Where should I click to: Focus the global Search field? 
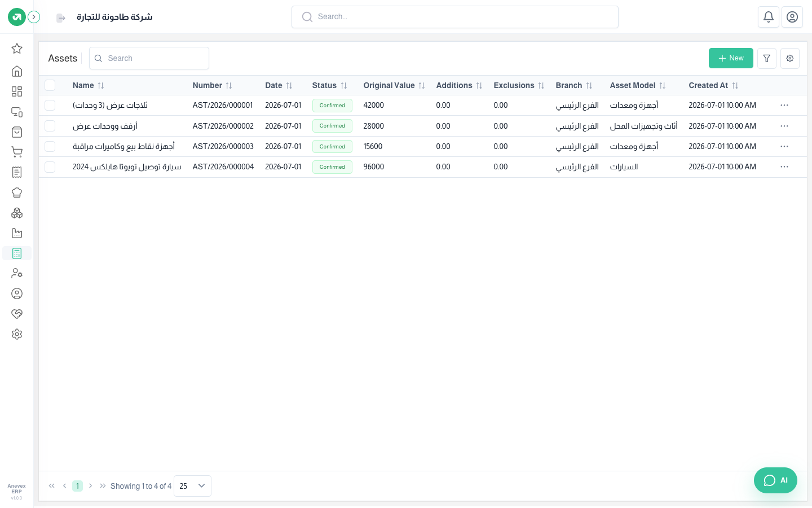pos(455,17)
